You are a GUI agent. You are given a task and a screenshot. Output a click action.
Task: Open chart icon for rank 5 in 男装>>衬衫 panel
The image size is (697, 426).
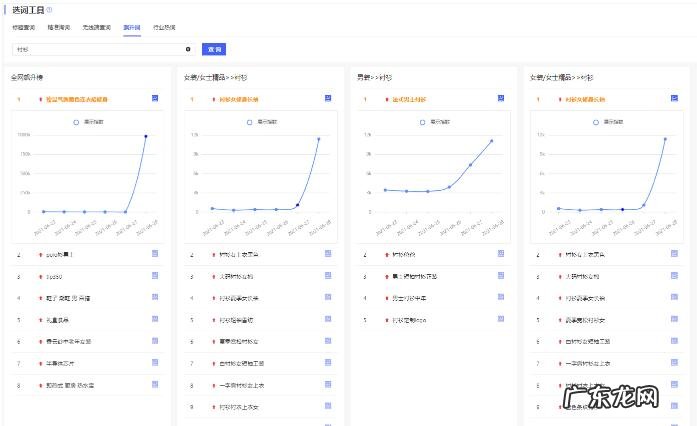pos(501,319)
